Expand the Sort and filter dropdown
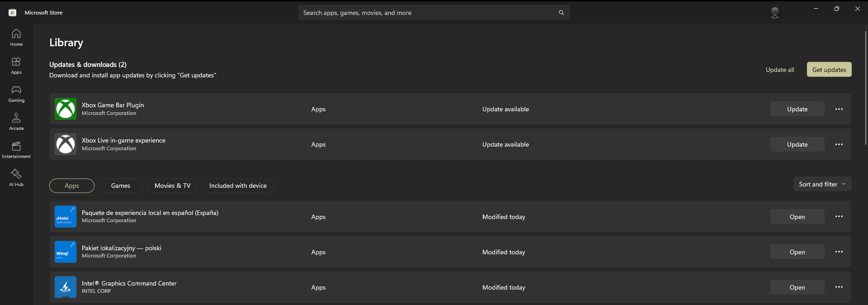Screen dimensions: 868x305 pos(822,184)
